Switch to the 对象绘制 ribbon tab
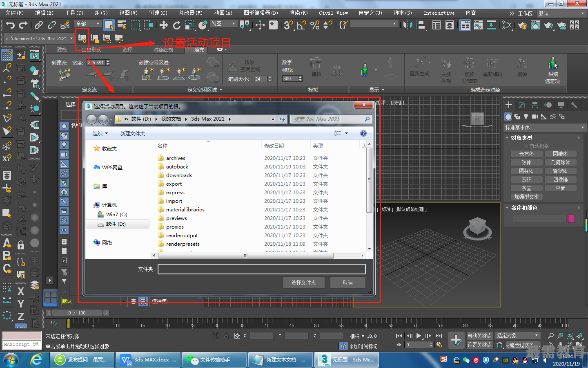 (163, 49)
